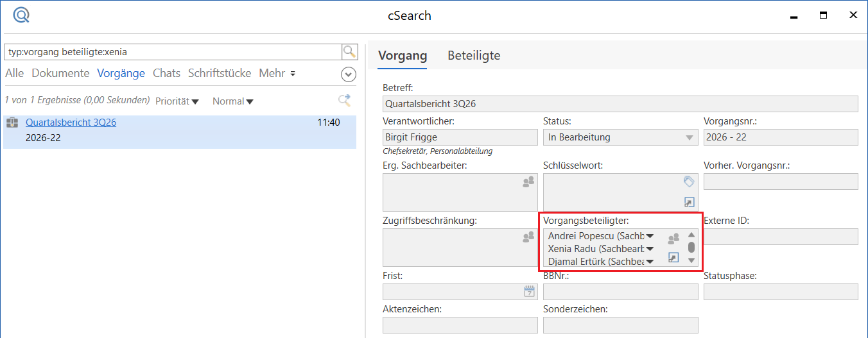
Task: Click the 1 von 1 Ergebnisse text
Action: pos(77,100)
